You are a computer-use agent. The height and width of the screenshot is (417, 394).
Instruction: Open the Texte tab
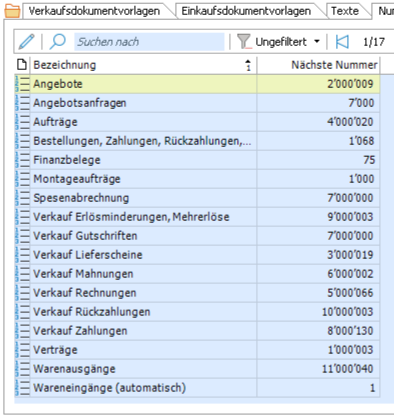click(345, 11)
